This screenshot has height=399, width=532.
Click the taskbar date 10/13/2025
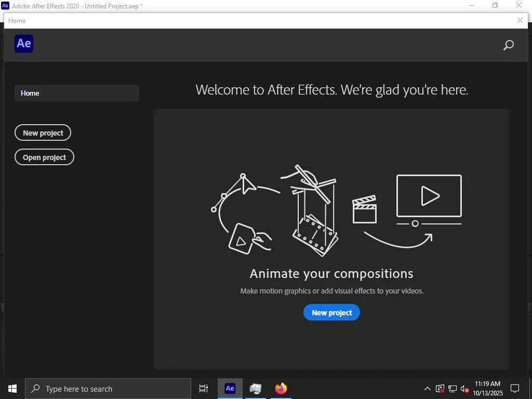point(488,393)
